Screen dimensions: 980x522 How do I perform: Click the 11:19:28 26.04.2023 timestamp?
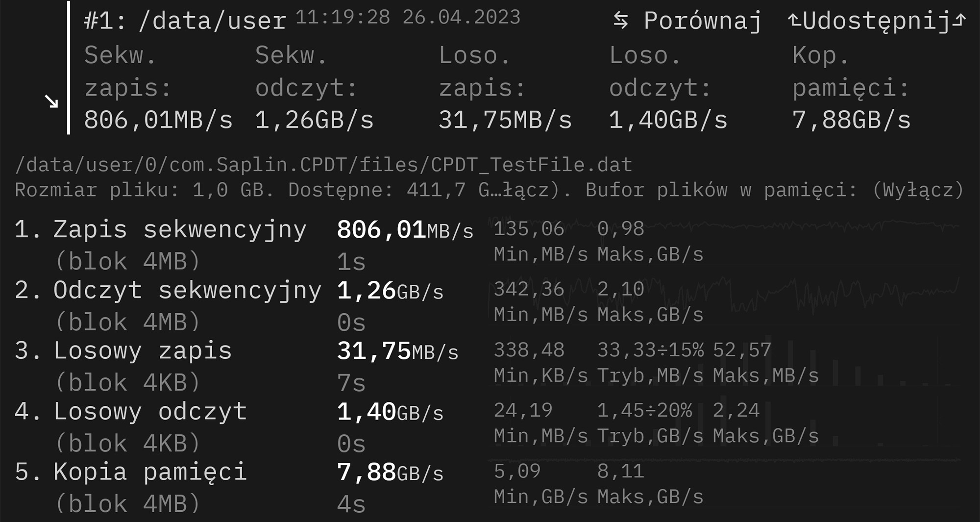408,18
